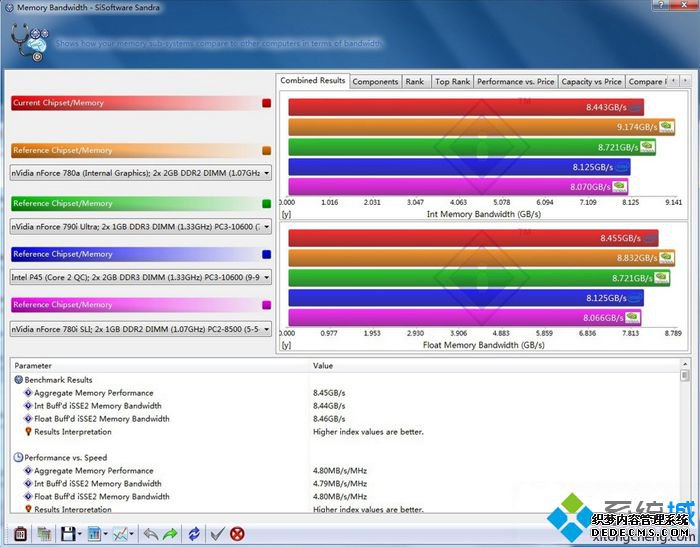Switch to the Combined Results tab
The image size is (700, 547).
(x=312, y=80)
